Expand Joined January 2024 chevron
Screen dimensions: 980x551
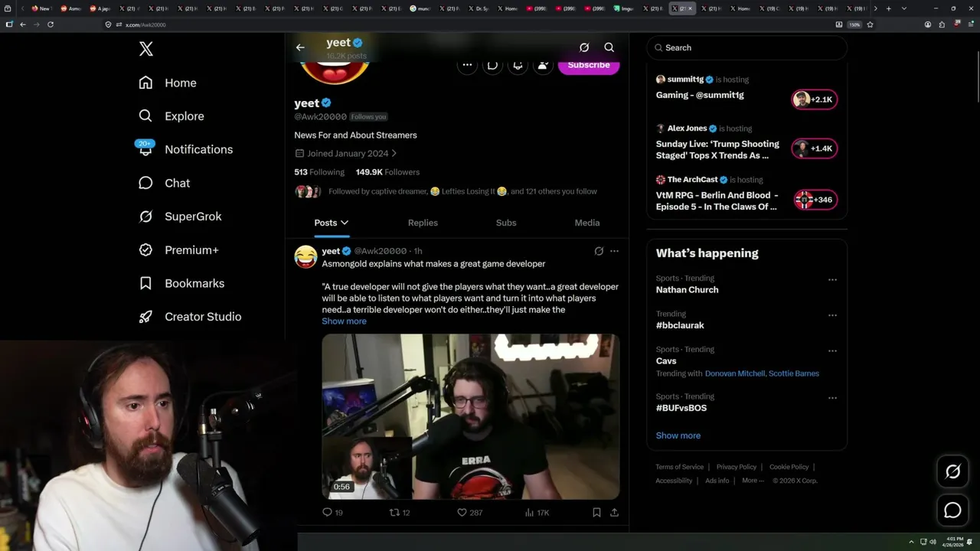coord(394,154)
